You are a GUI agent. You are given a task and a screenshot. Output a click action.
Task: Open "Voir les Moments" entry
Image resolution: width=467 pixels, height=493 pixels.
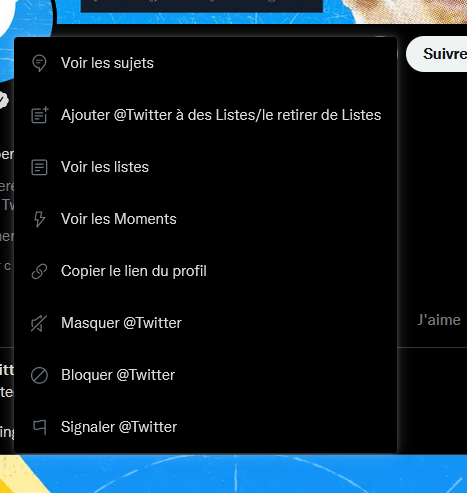[206, 219]
